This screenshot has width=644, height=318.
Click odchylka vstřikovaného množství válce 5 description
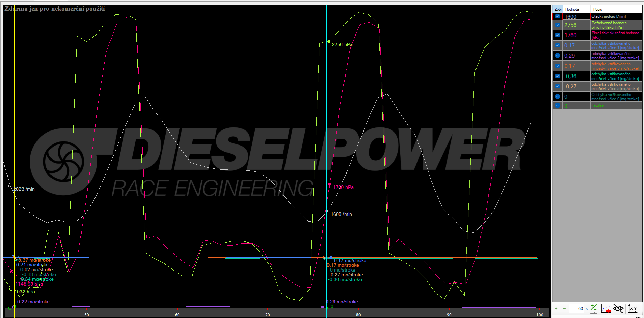616,86
